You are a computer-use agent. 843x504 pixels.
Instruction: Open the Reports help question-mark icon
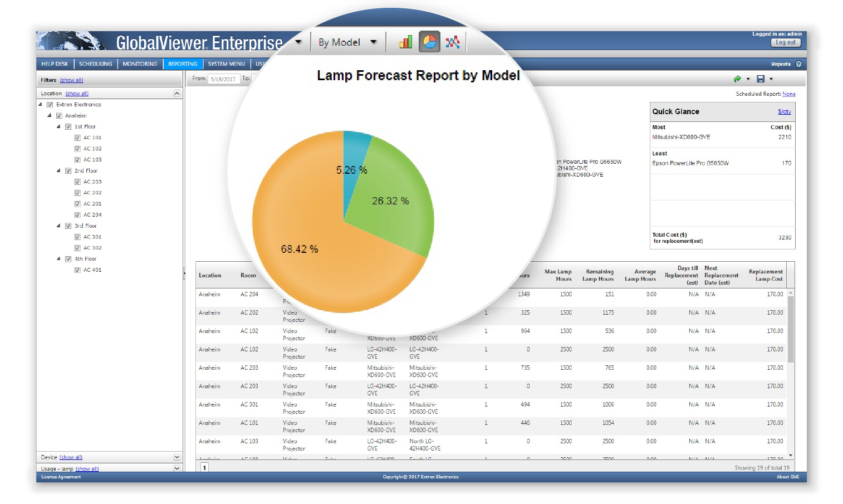[798, 64]
